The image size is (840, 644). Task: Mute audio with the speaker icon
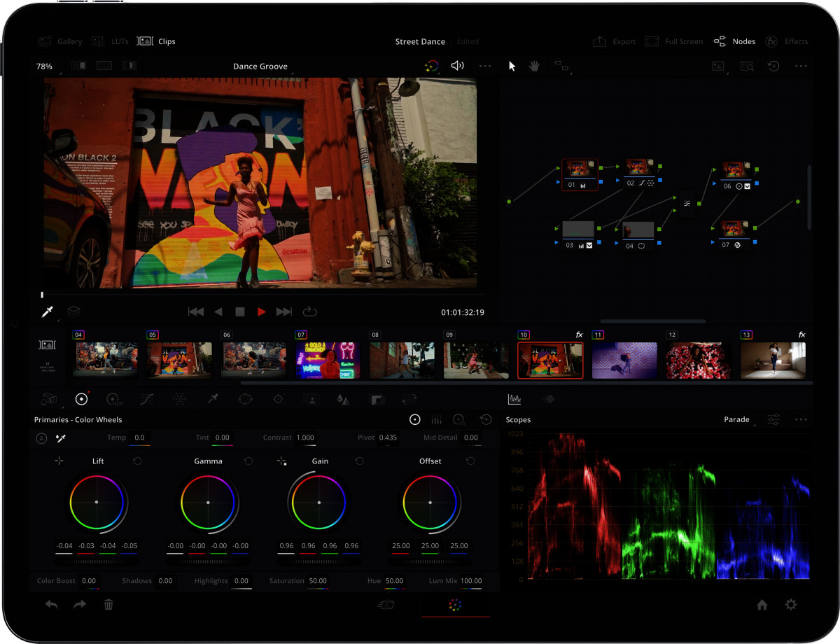tap(457, 66)
